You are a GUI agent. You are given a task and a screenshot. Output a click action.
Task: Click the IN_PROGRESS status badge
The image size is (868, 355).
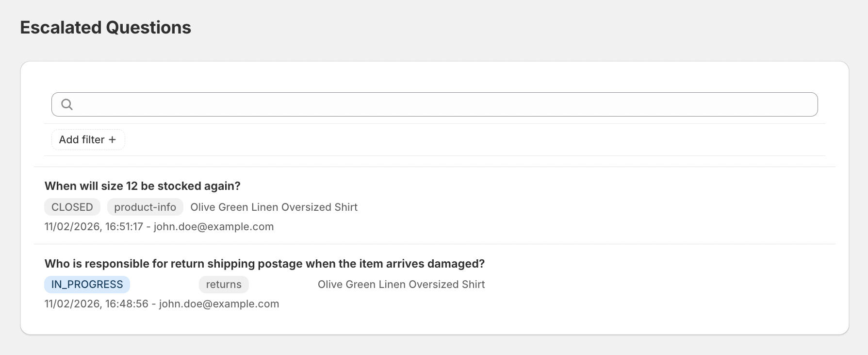click(x=87, y=285)
